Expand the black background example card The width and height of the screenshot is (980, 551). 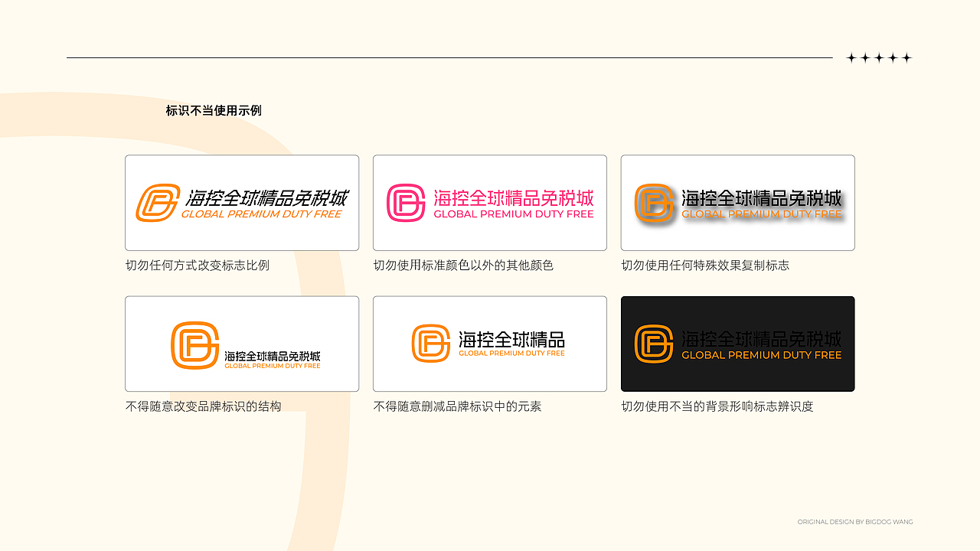click(737, 344)
